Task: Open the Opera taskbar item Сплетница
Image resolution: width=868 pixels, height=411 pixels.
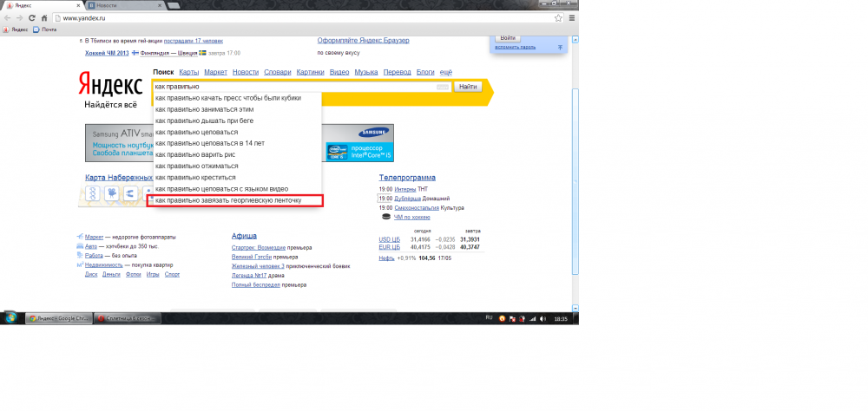Action: [x=127, y=318]
